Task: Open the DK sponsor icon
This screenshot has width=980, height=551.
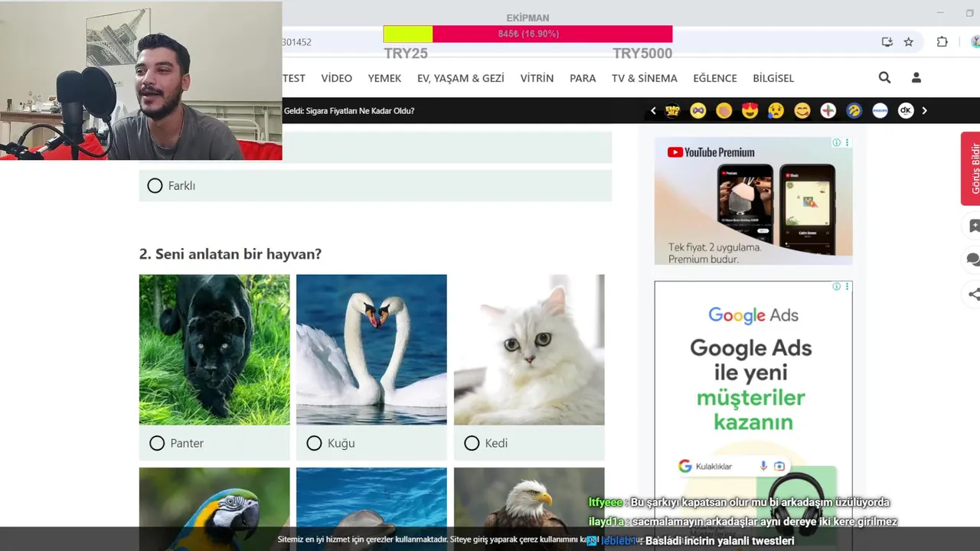Action: 906,111
